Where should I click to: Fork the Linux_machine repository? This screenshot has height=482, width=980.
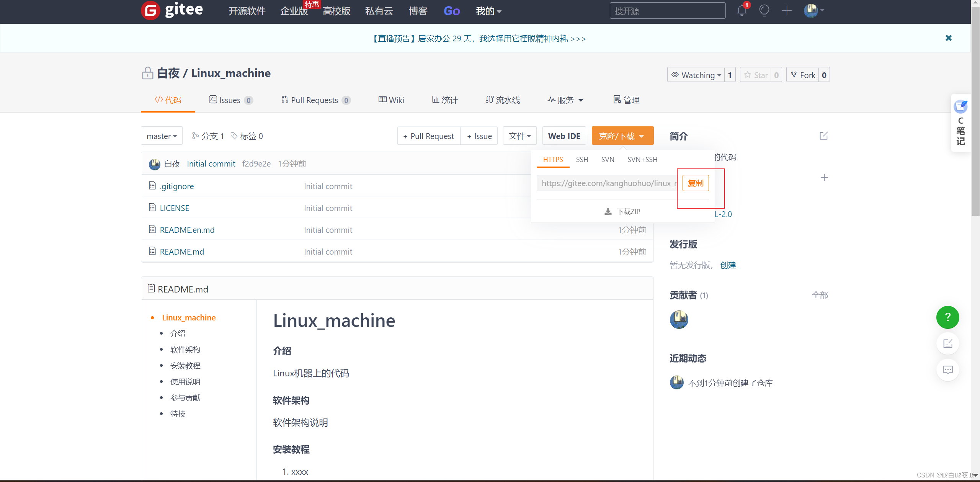(x=803, y=75)
